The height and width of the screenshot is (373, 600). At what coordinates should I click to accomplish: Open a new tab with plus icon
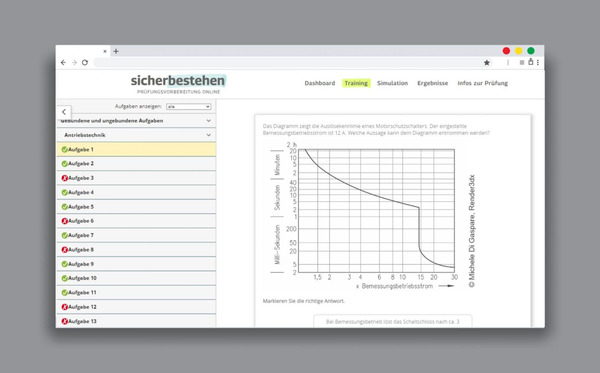pyautogui.click(x=116, y=51)
